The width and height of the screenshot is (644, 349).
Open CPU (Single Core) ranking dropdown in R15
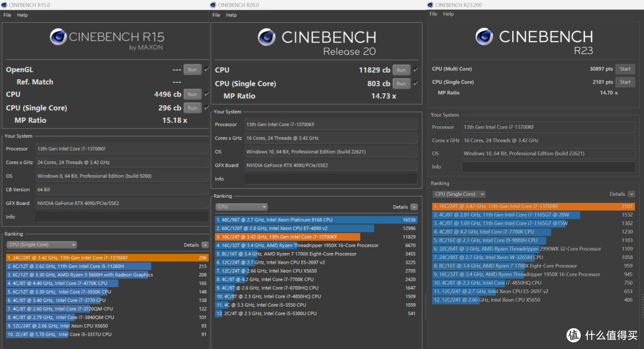tap(42, 245)
